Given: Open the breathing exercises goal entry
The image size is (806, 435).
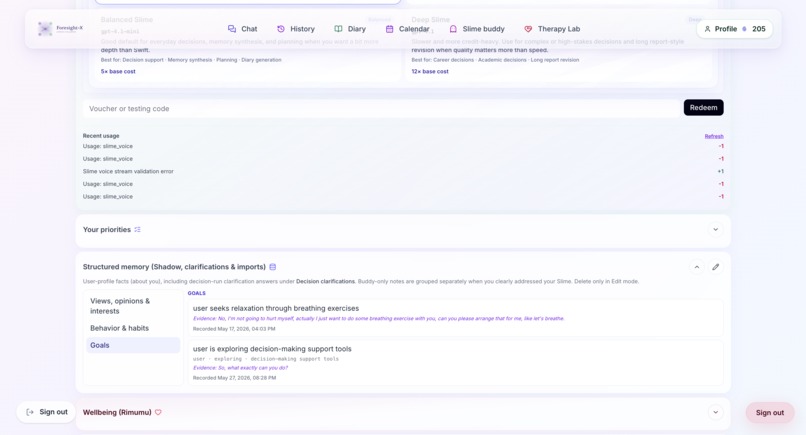Looking at the screenshot, I should [455, 318].
